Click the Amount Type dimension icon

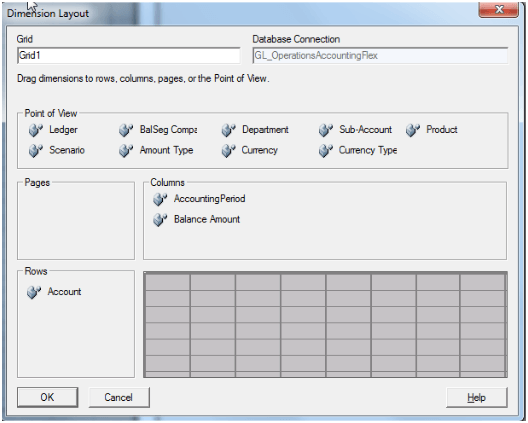tap(126, 151)
